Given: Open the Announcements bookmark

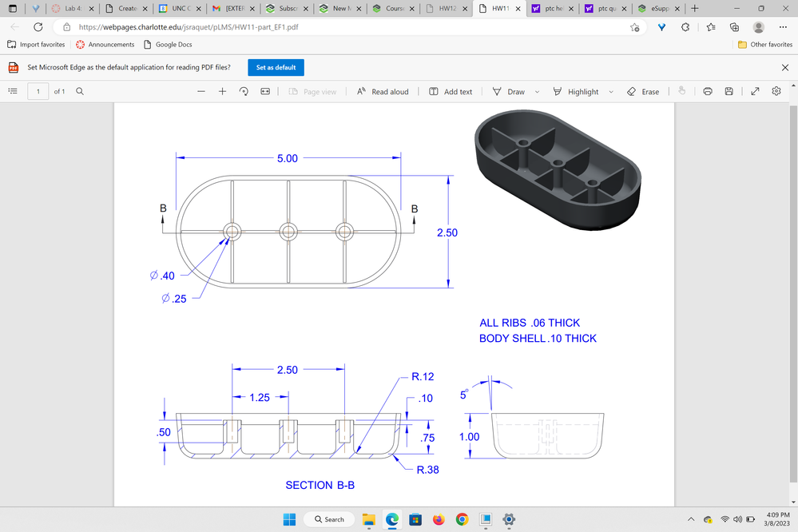Looking at the screenshot, I should pos(105,44).
